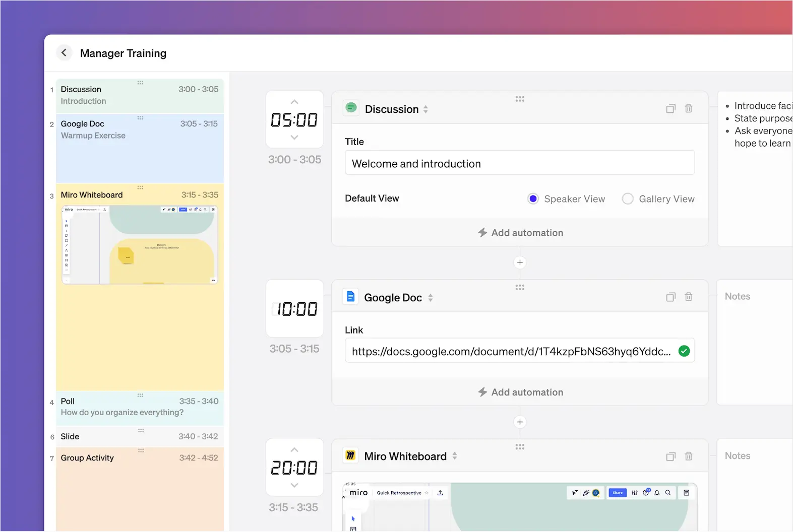Delete the Google Doc block
793x532 pixels.
tap(689, 297)
